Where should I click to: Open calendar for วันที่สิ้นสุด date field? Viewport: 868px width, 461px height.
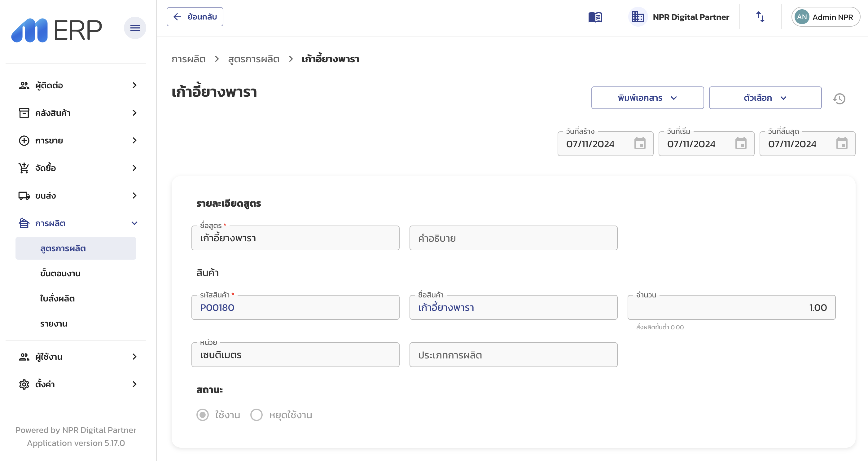tap(841, 143)
